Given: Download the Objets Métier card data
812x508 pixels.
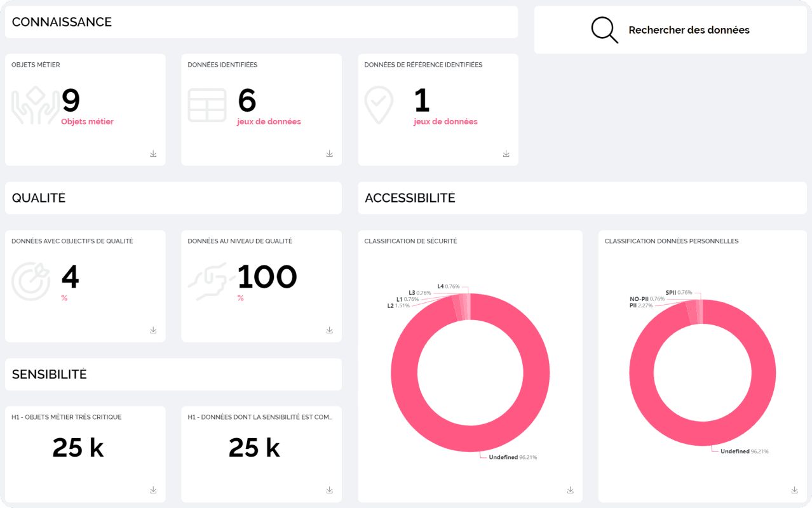Looking at the screenshot, I should tap(153, 154).
